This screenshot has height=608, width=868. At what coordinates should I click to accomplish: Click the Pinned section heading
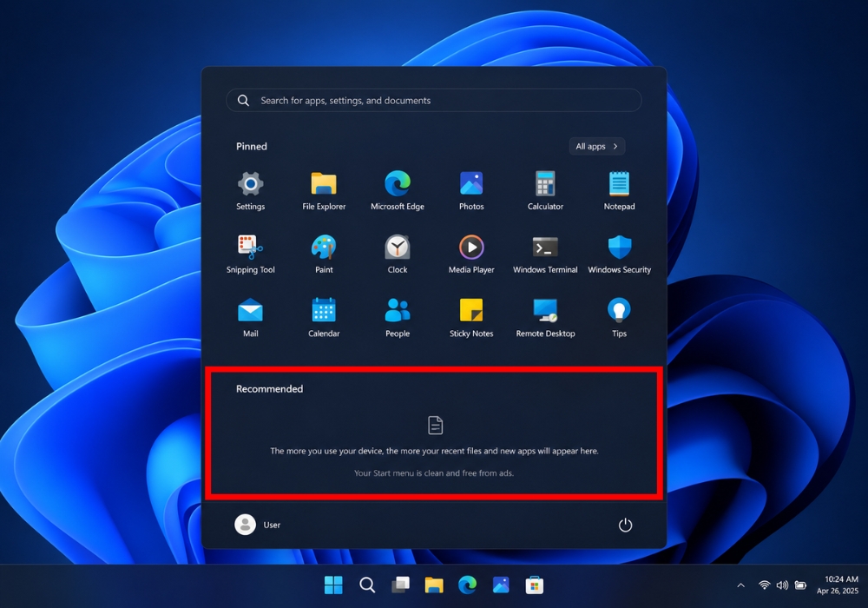[x=252, y=146]
